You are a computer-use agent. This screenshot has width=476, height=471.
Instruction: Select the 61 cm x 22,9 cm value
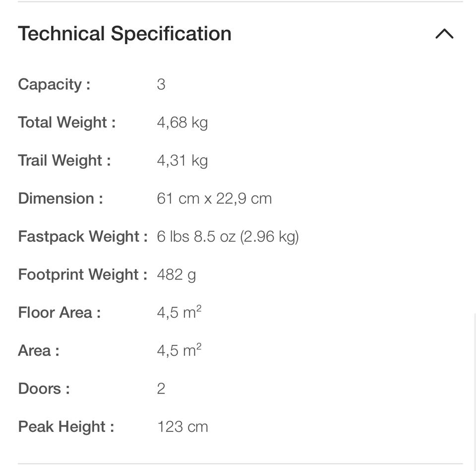[x=214, y=199]
